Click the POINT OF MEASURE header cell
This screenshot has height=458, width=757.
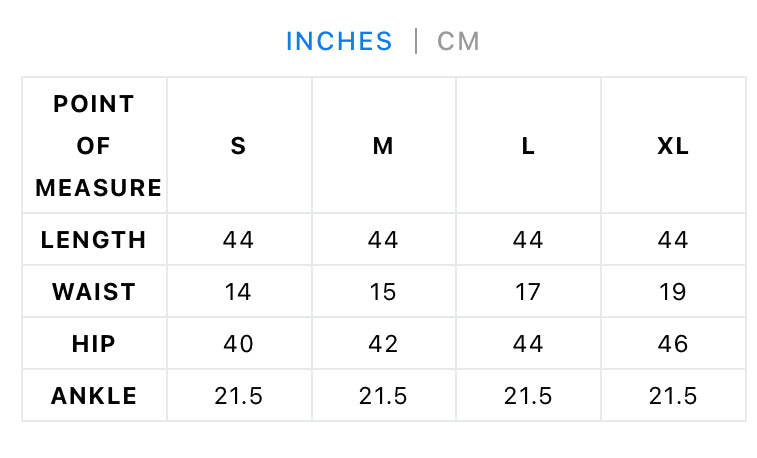point(94,145)
